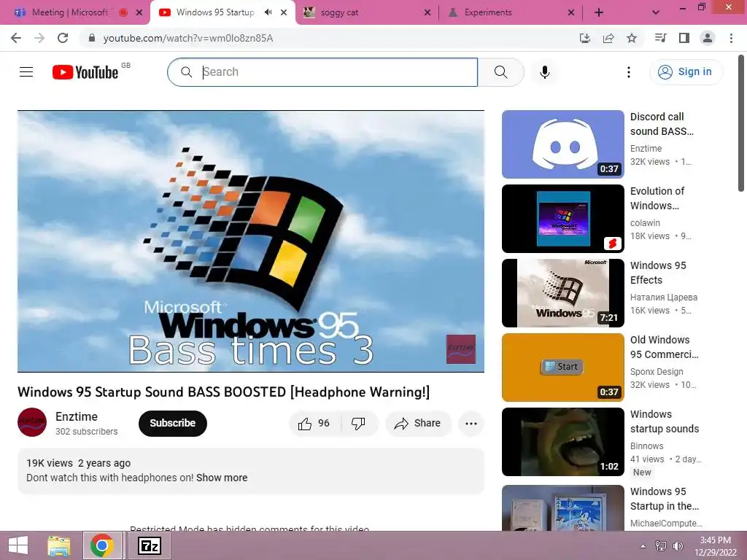747x560 pixels.
Task: Click the address bar URL
Action: click(x=188, y=38)
